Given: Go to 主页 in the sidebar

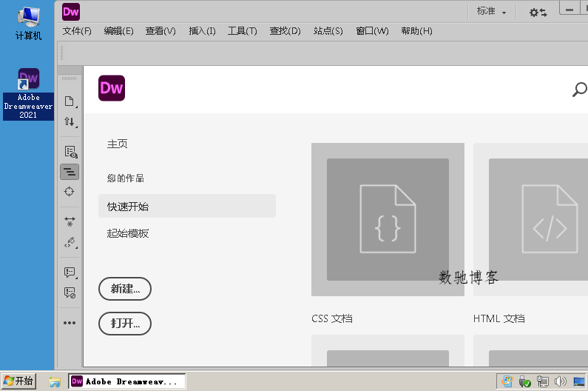Looking at the screenshot, I should (x=118, y=144).
